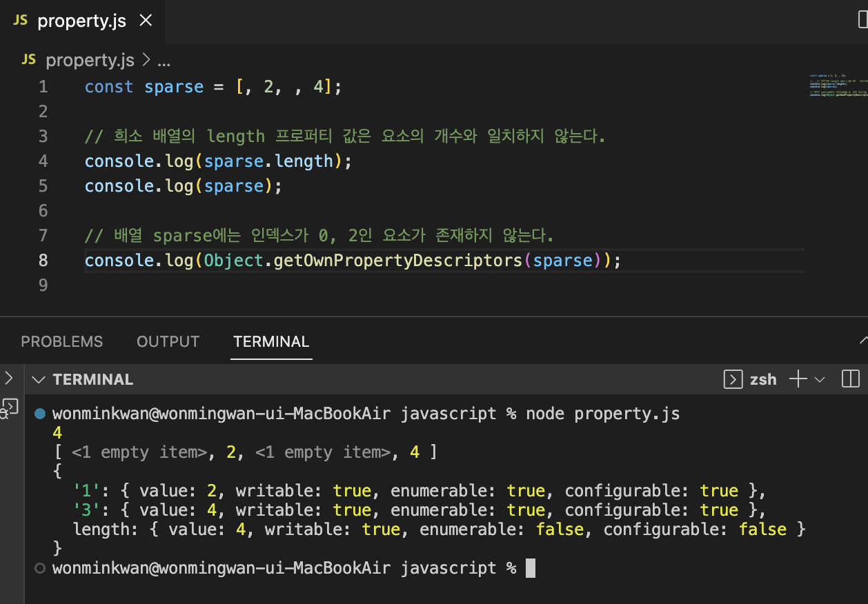The height and width of the screenshot is (604, 868).
Task: Click the "'1':" descriptor line in terminal
Action: coord(420,491)
